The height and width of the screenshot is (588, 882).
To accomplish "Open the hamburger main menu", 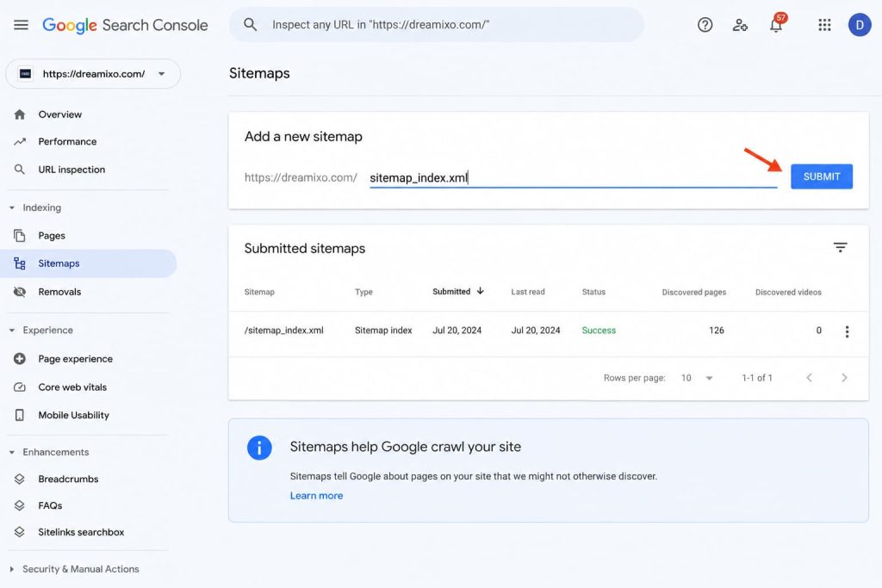I will 21,25.
